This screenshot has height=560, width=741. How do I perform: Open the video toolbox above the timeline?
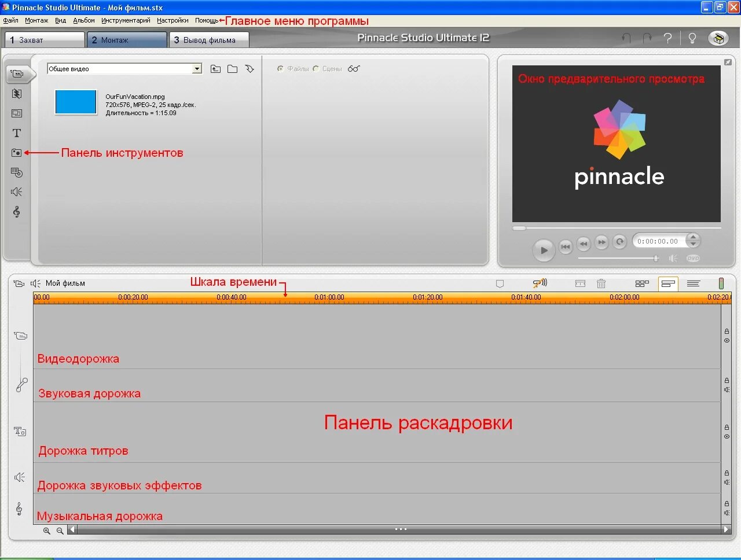pos(19,283)
